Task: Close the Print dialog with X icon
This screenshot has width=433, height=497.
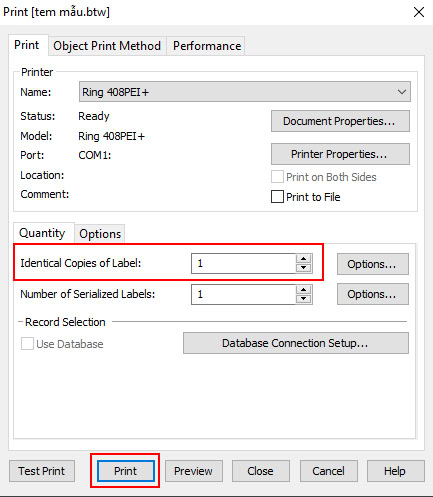Action: coord(419,12)
